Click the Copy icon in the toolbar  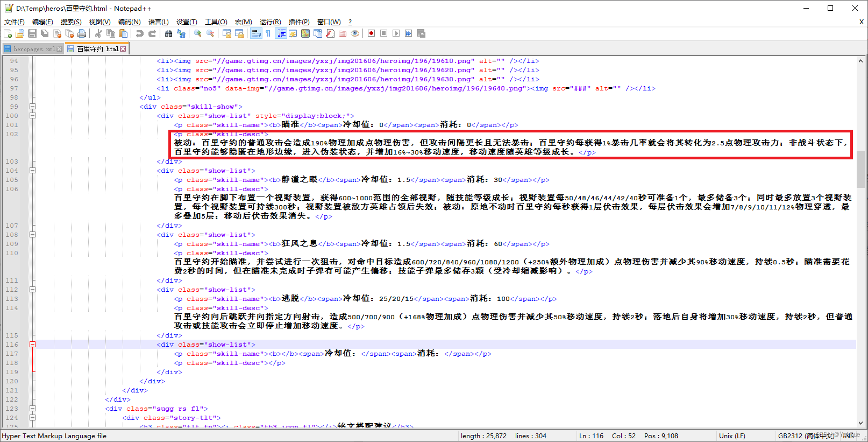[111, 33]
